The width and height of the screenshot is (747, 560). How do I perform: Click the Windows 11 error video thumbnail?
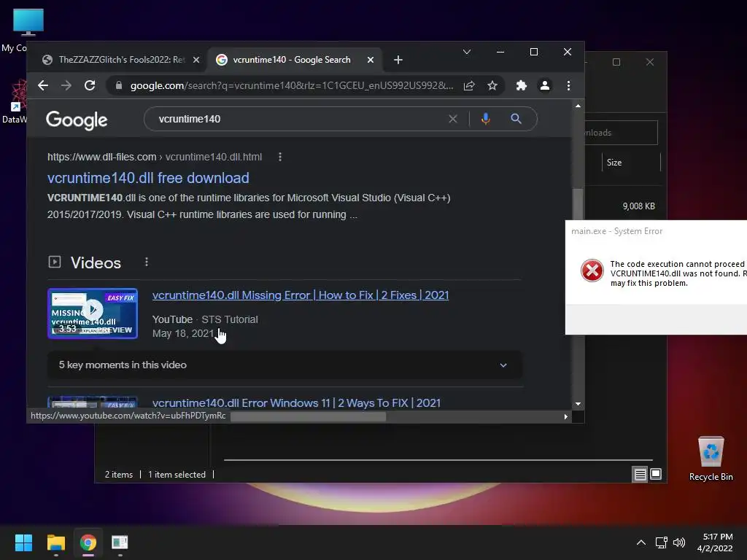coord(93,402)
